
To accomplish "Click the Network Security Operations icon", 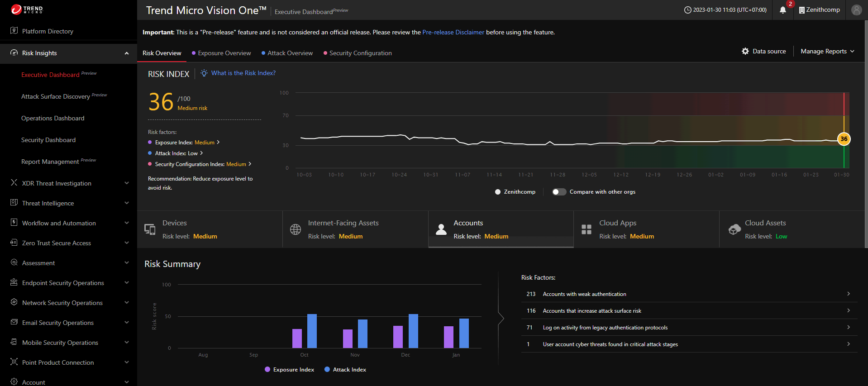I will point(14,302).
